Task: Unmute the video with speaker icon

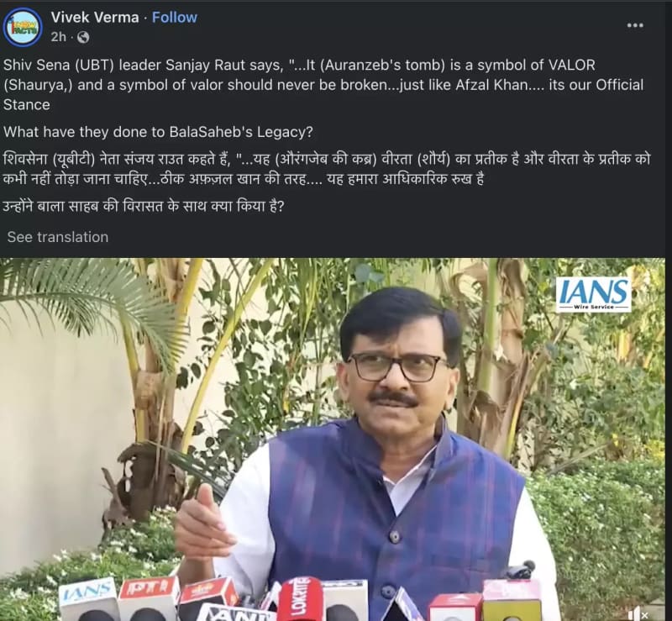Action: click(638, 613)
